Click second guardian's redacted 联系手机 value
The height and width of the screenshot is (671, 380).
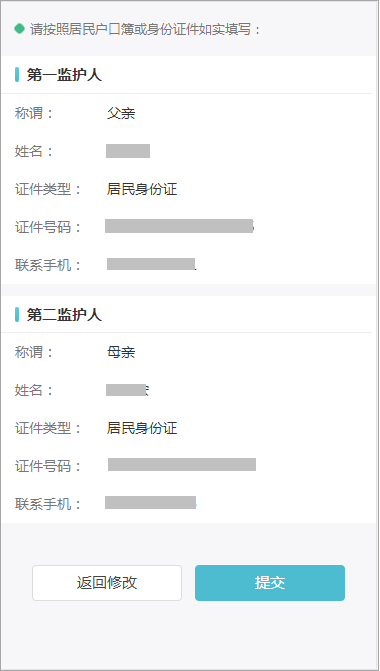coord(151,503)
